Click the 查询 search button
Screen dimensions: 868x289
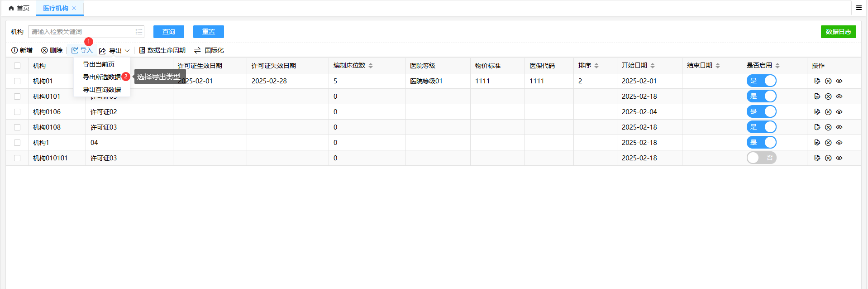point(168,32)
